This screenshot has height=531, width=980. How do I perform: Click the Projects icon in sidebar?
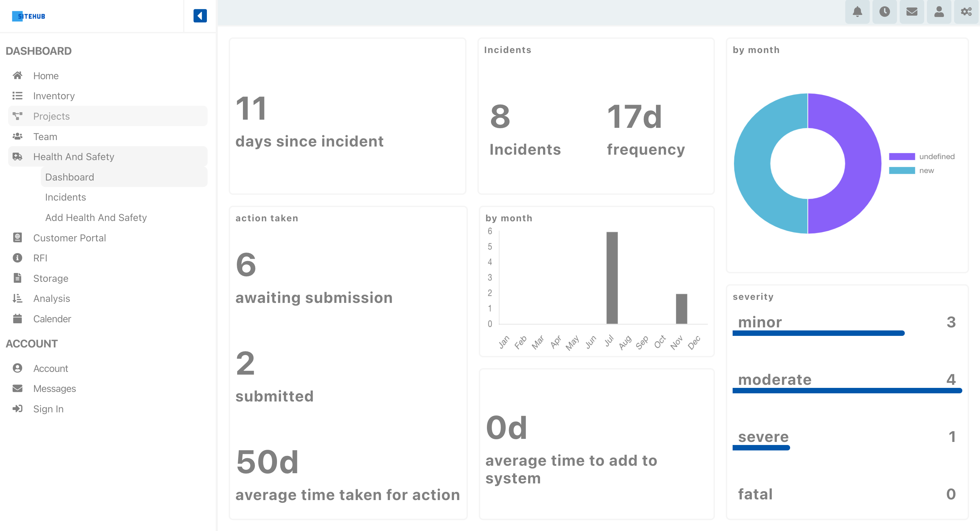point(18,116)
